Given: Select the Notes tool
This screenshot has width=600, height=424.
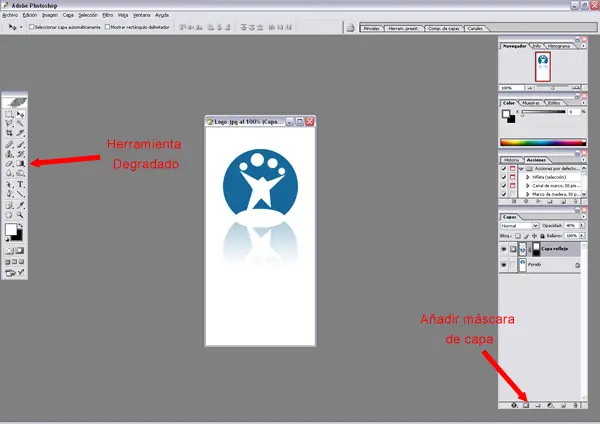Looking at the screenshot, I should pos(9,205).
